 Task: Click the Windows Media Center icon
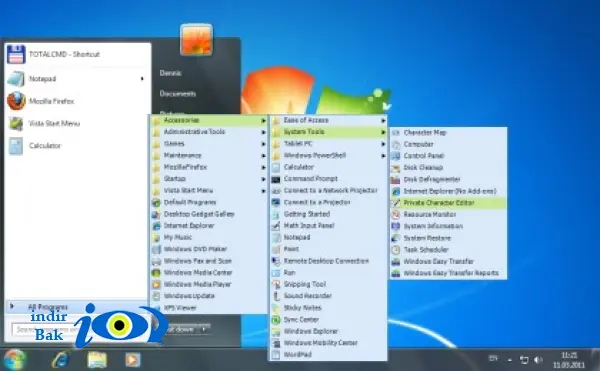coord(156,273)
